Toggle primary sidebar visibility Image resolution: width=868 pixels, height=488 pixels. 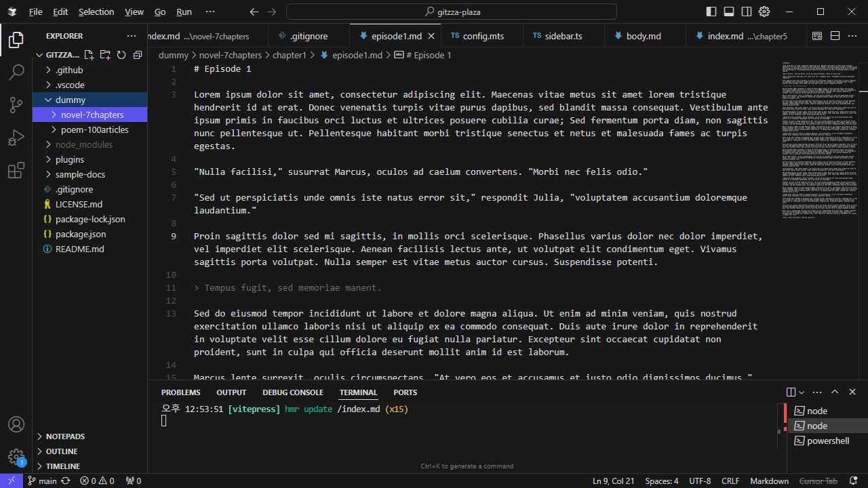coord(711,12)
